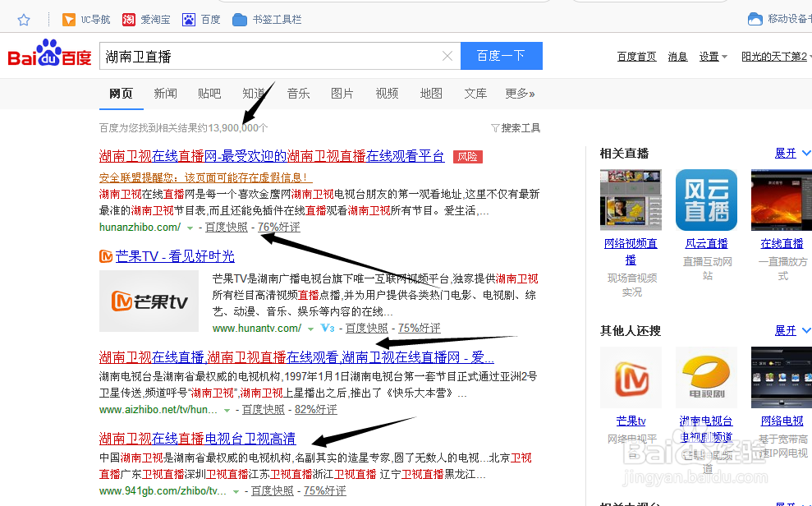This screenshot has height=506, width=812.
Task: Switch to the 贴吧 tab
Action: 209,93
